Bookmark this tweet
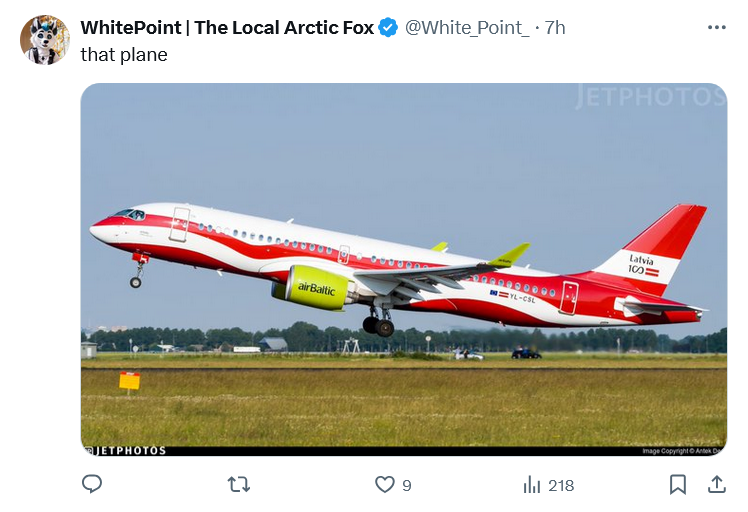The image size is (748, 512). pyautogui.click(x=677, y=484)
